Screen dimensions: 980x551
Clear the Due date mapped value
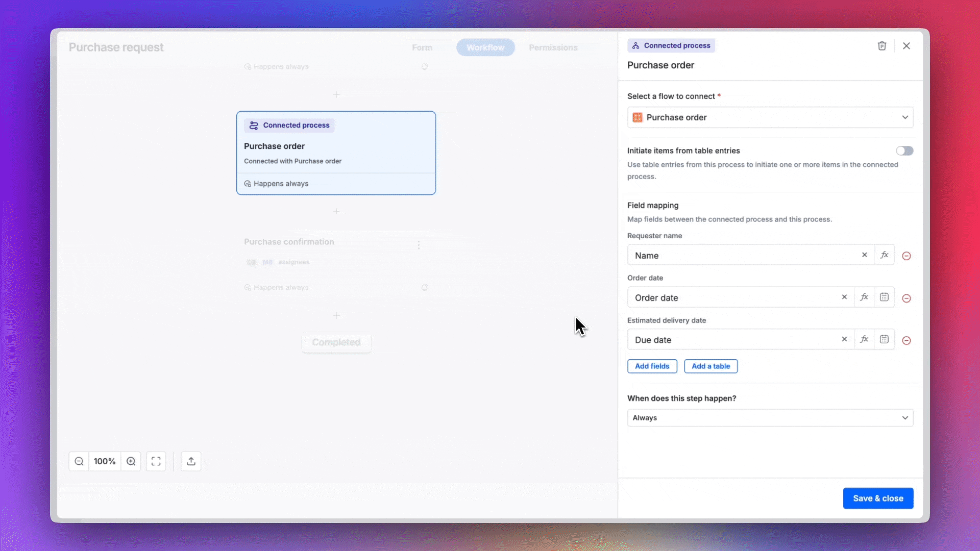[844, 339]
